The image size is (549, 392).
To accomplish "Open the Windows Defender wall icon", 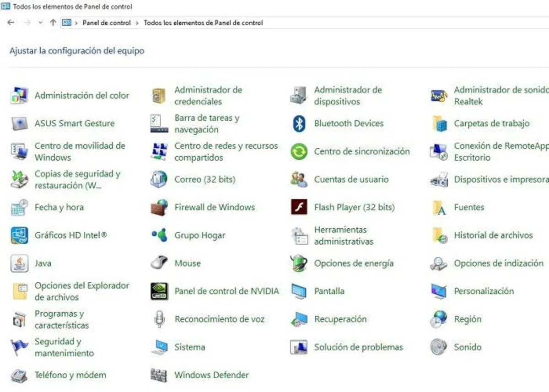I will tap(159, 376).
